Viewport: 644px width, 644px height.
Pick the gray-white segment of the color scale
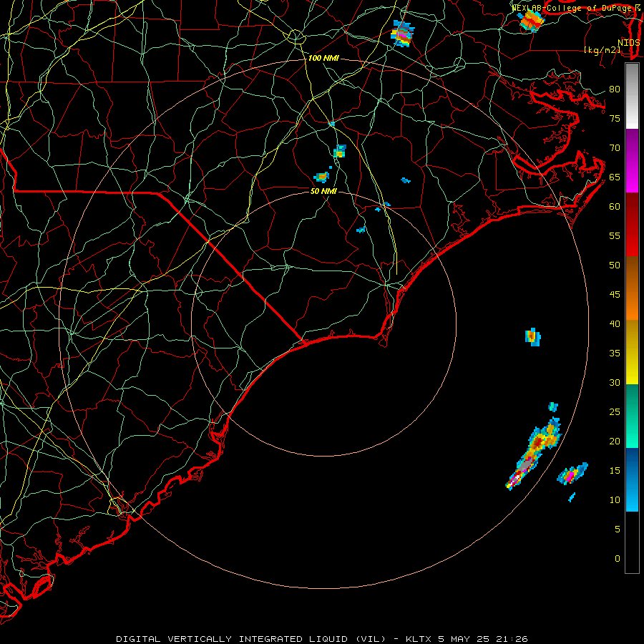632,96
